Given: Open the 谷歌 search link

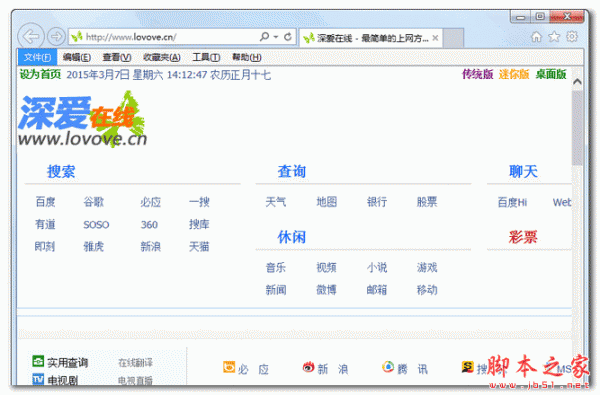Looking at the screenshot, I should pyautogui.click(x=94, y=202).
